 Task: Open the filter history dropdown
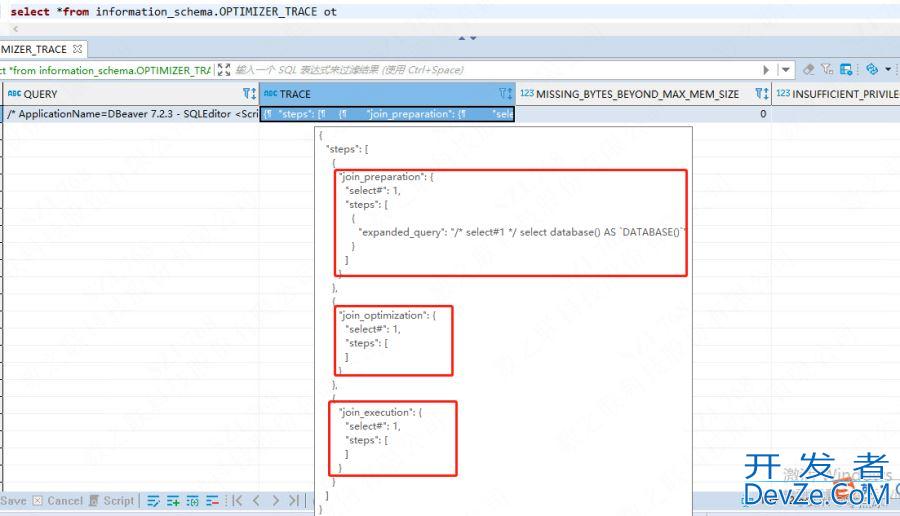tap(786, 70)
